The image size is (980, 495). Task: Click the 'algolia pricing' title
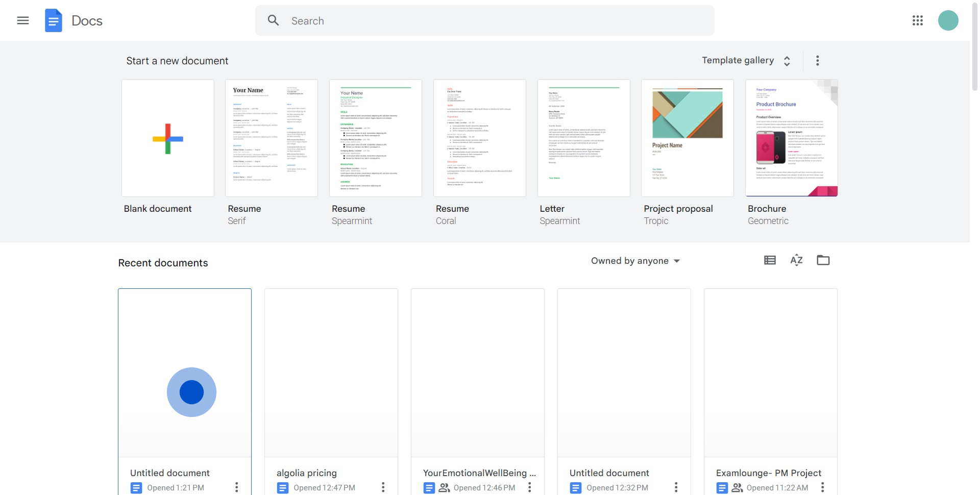307,473
